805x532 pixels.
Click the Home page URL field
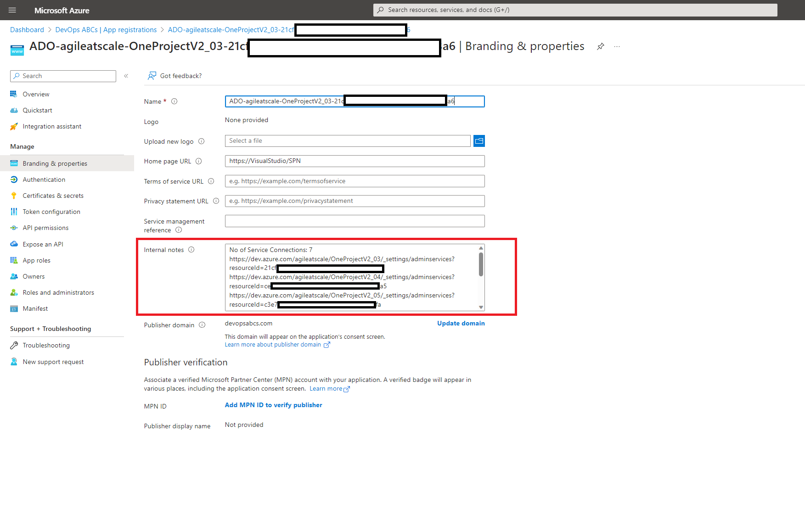pos(355,161)
